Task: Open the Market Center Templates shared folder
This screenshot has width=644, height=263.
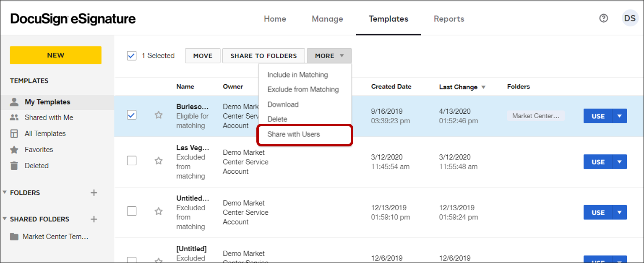Action: 55,237
